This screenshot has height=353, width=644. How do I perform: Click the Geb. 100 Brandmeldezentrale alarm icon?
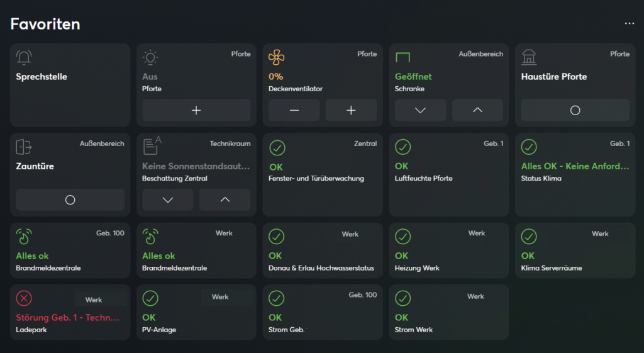[24, 237]
